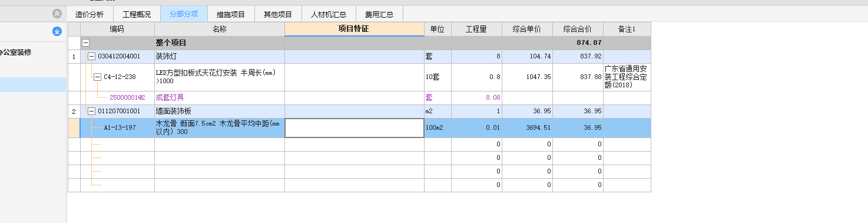The image size is (868, 223).
Task: Open the 措施项目 tab
Action: [x=231, y=14]
